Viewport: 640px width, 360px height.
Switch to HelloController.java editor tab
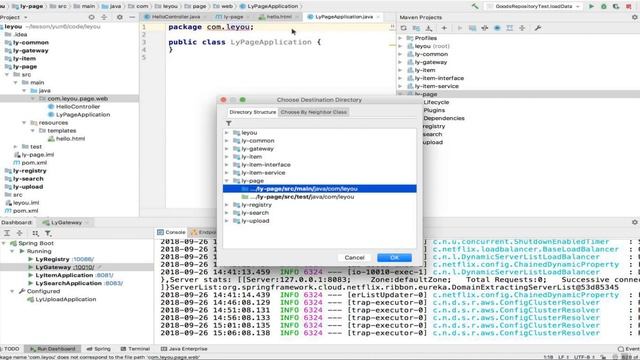click(175, 17)
